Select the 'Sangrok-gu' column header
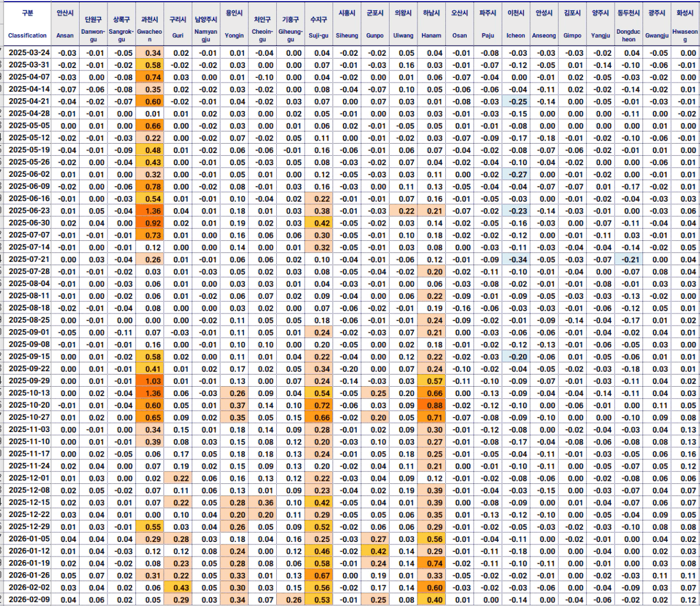This screenshot has height=606, width=700. [121, 35]
